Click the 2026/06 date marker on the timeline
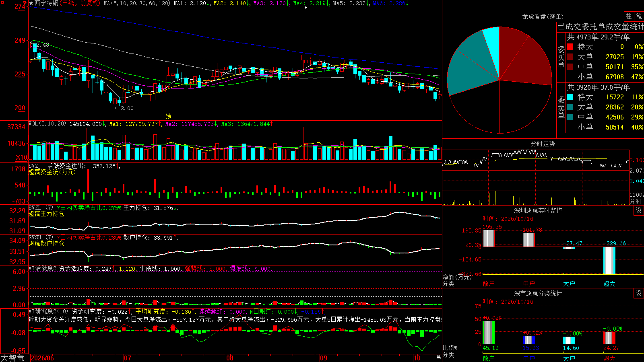 [42, 358]
